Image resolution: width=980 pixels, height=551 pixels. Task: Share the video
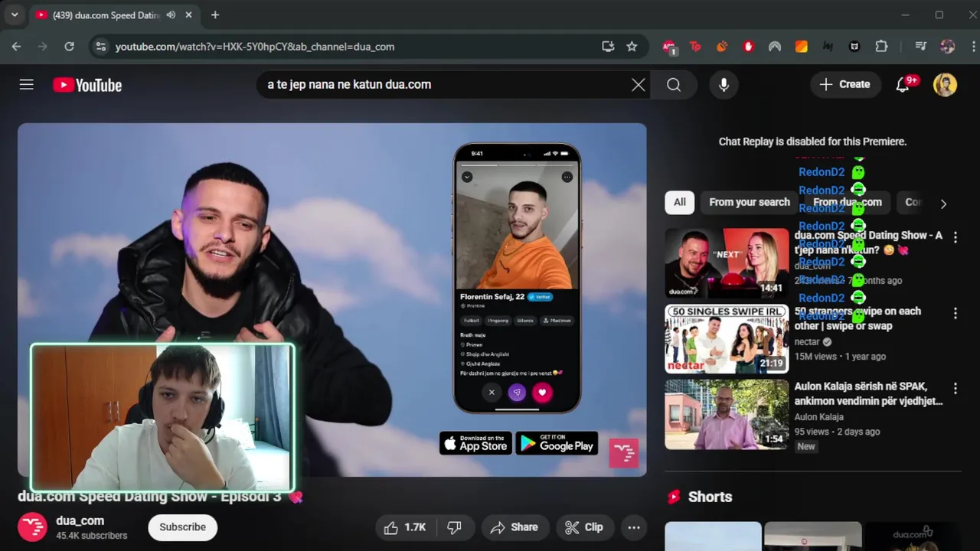pos(514,527)
